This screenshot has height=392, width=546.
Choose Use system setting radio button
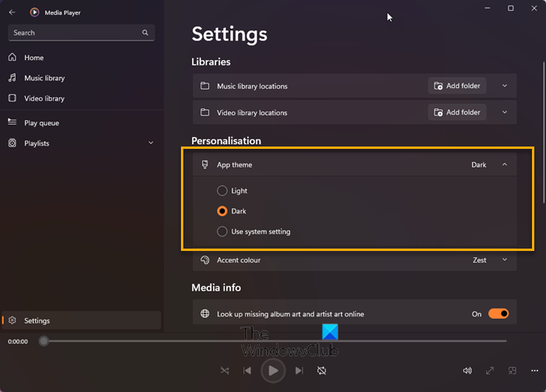pos(223,231)
